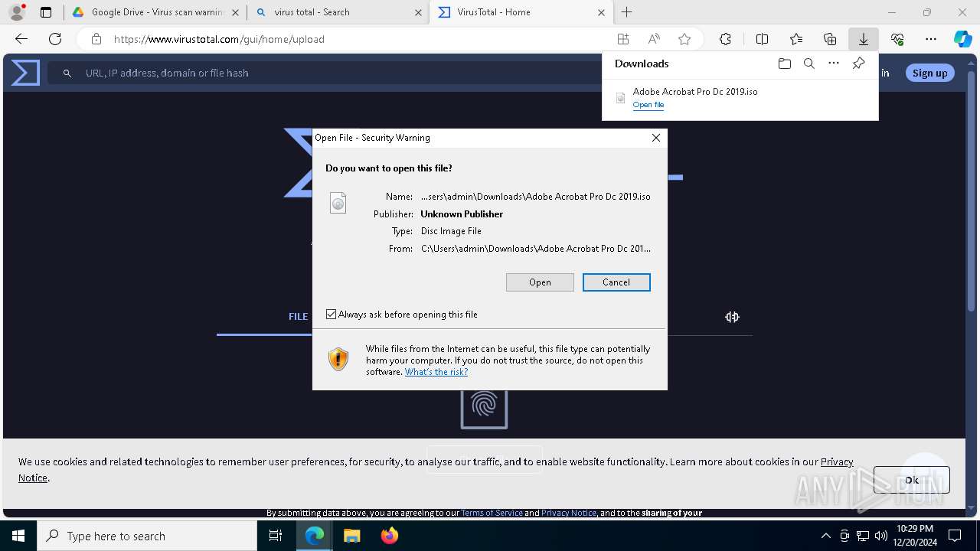The image size is (980, 551).
Task: Open Edge Settings and more menu
Action: 931,39
